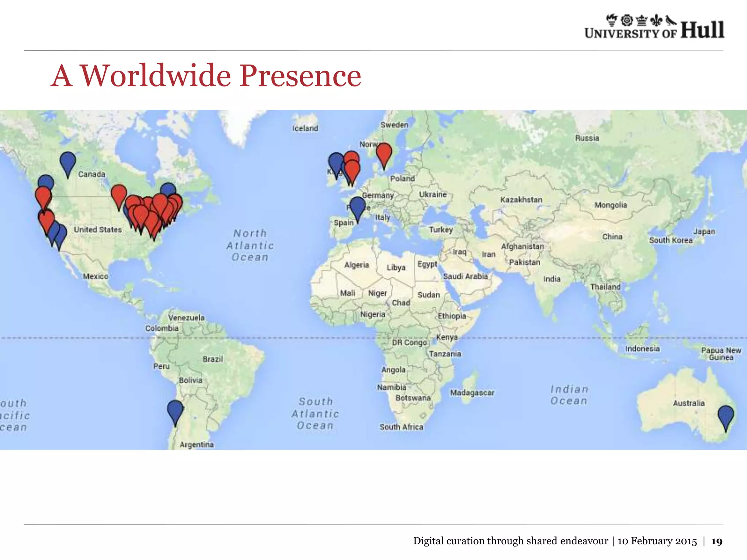This screenshot has height=560, width=747.
Task: Click the 'DR Congo' country label
Action: click(x=409, y=342)
